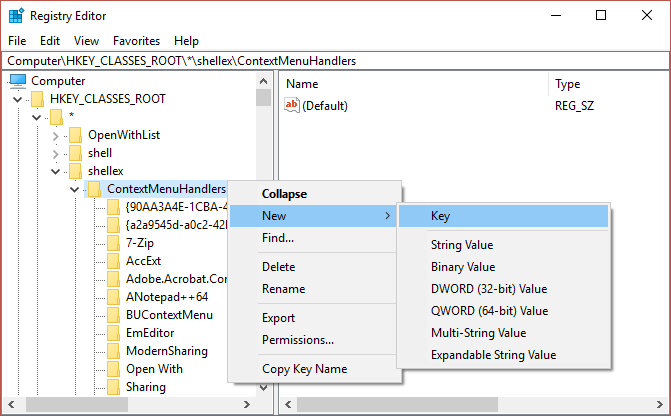Expand the OpenWithList key node
Screen dimensions: 671x416
55,135
